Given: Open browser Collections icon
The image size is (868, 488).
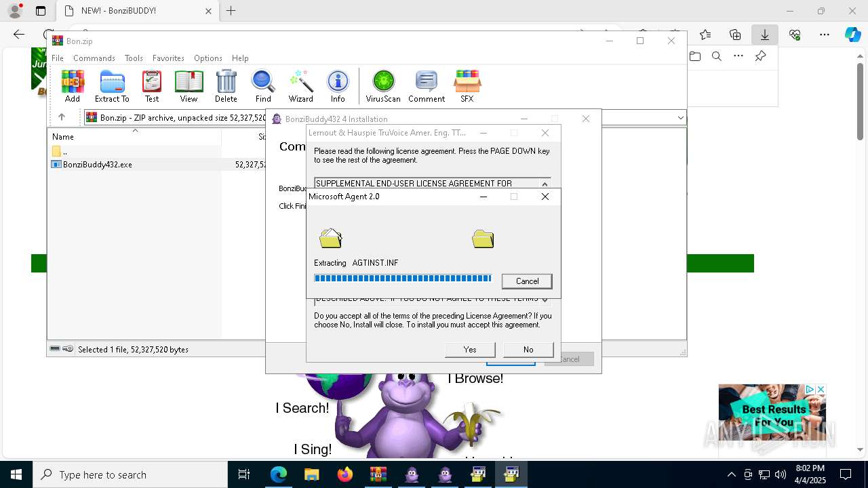Looking at the screenshot, I should coord(735,35).
